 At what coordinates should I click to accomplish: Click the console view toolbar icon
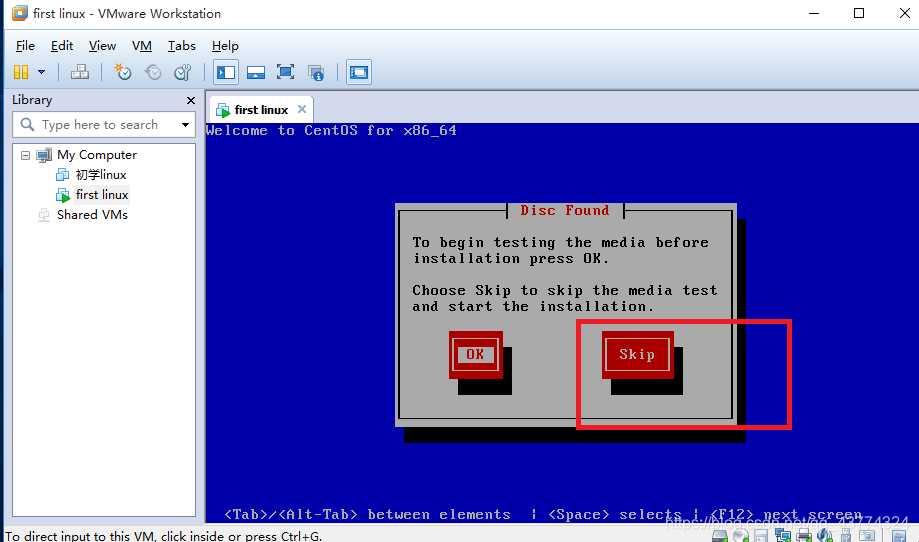coord(359,72)
